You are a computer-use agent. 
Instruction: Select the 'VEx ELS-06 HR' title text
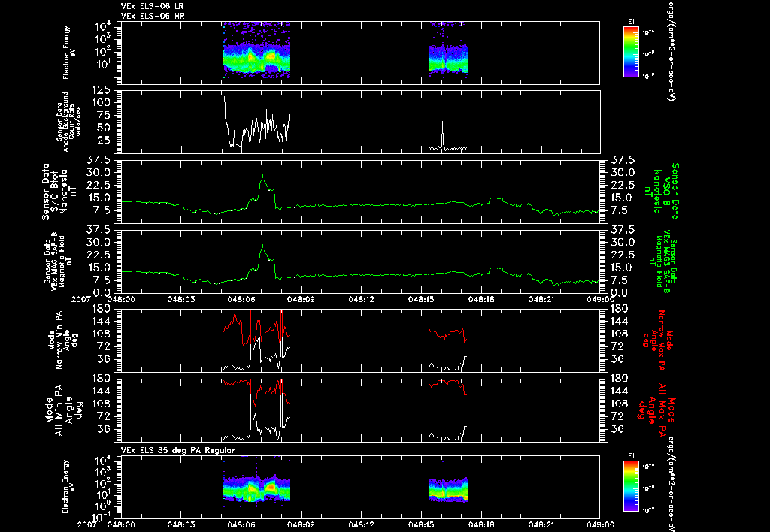[x=152, y=17]
